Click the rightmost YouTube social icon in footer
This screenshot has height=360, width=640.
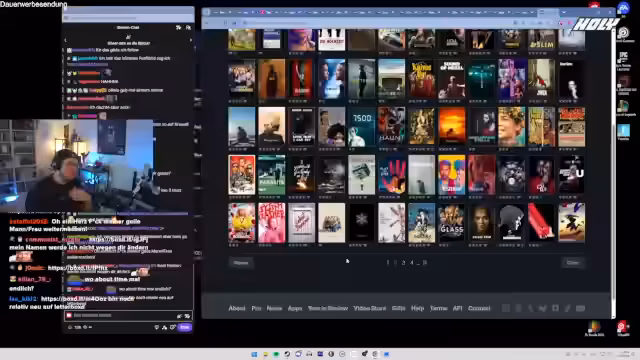[580, 308]
